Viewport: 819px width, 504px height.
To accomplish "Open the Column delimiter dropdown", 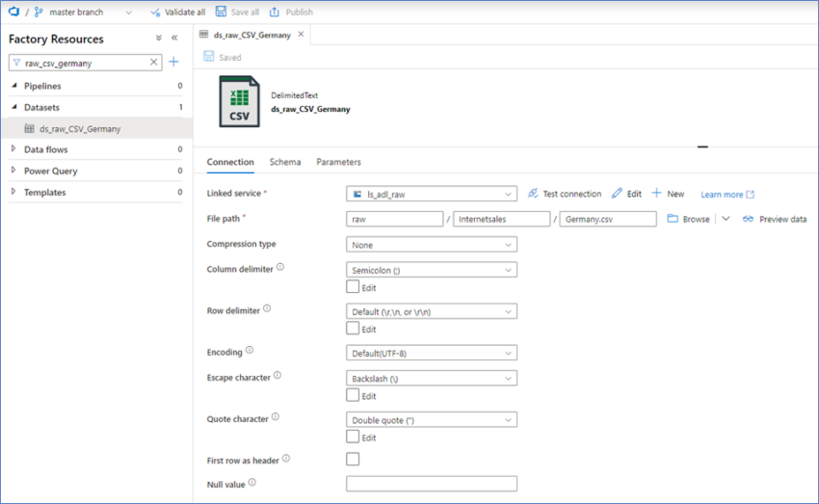I will point(431,270).
